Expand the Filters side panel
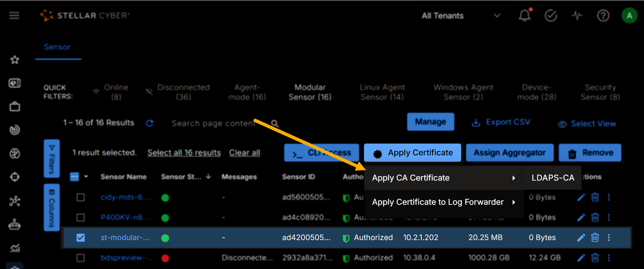The width and height of the screenshot is (644, 269). tap(52, 158)
